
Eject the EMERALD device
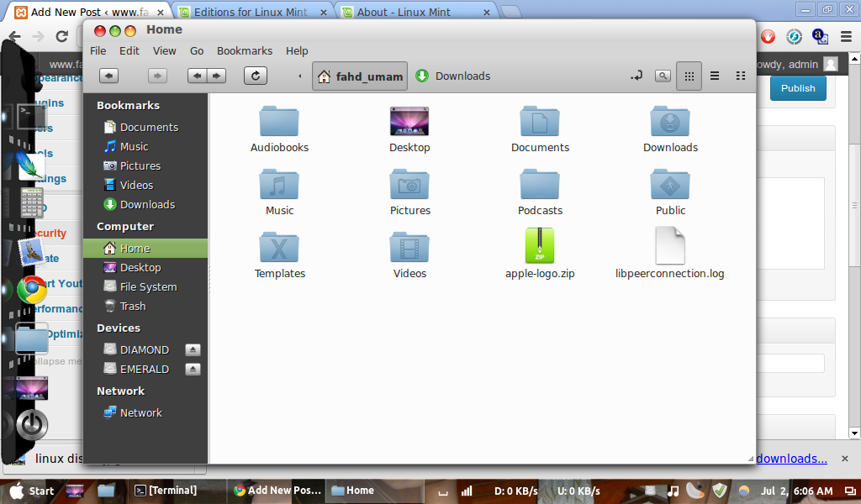pos(193,369)
